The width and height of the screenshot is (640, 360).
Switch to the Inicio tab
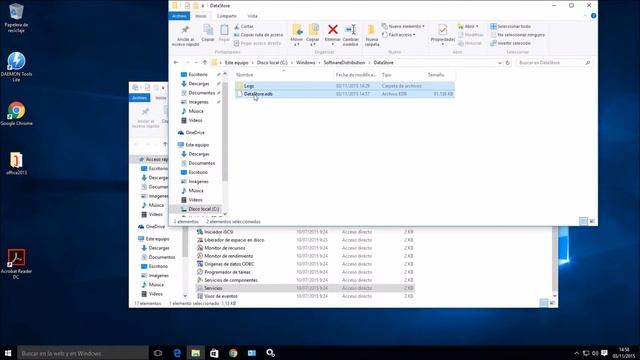tap(201, 16)
